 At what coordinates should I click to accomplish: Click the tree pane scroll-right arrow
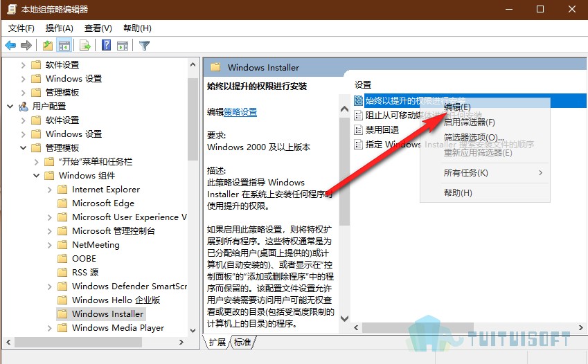pos(181,342)
